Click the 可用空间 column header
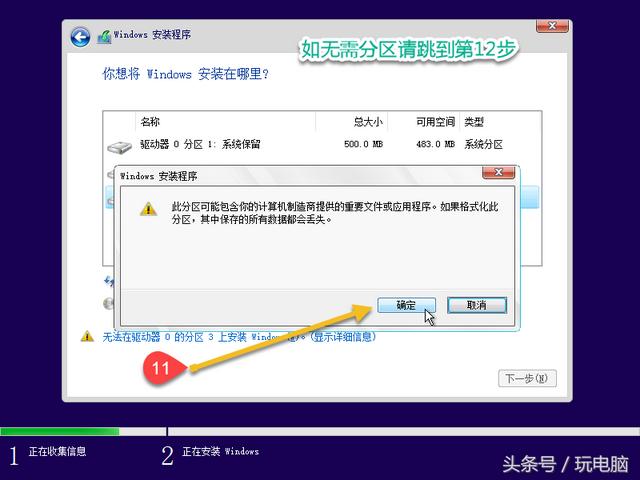This screenshot has height=480, width=640. pos(435,122)
